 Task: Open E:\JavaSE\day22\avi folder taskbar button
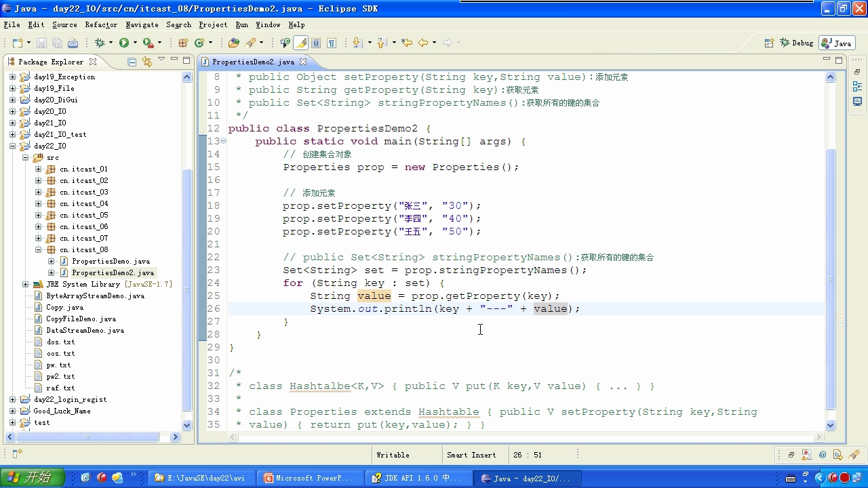click(201, 478)
